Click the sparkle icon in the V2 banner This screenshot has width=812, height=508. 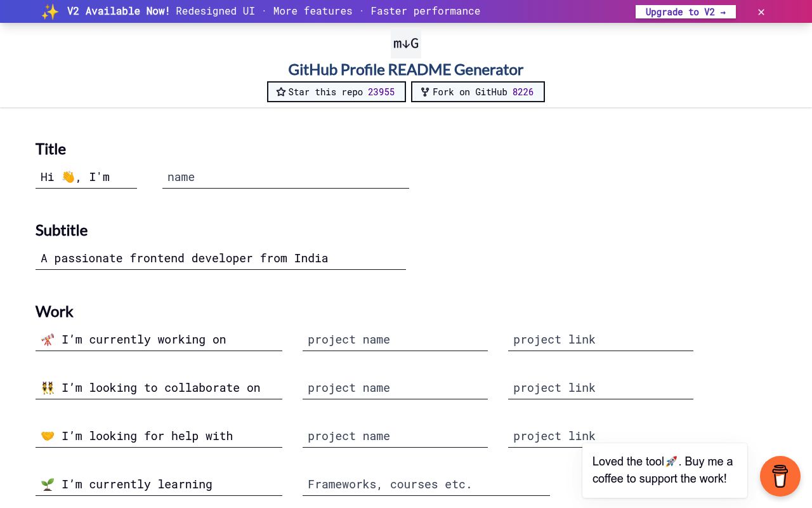[51, 11]
